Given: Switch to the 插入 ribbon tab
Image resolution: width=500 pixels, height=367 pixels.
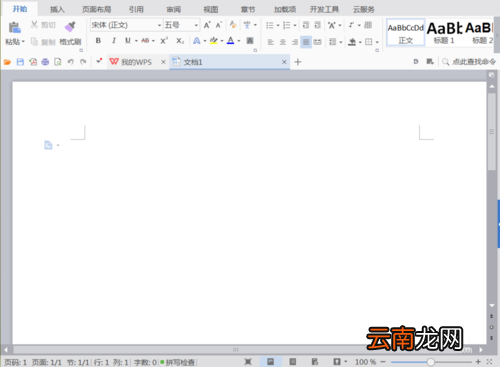Looking at the screenshot, I should pyautogui.click(x=57, y=9).
